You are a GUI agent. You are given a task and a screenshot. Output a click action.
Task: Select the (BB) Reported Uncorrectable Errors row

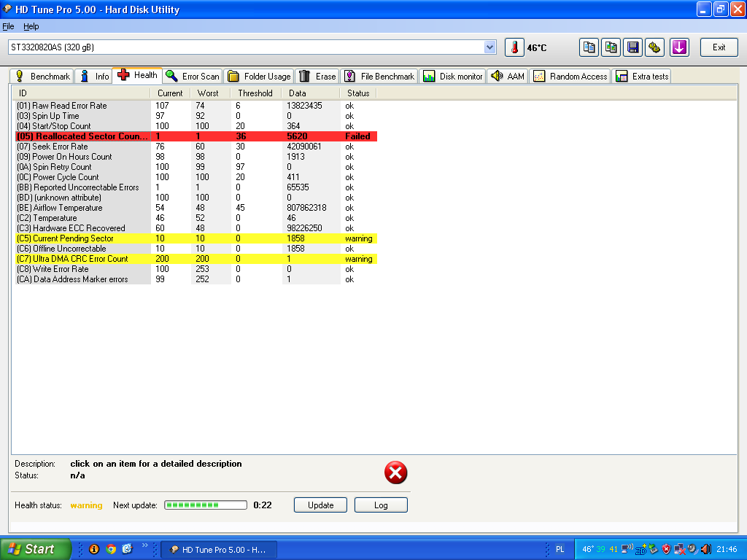point(196,187)
